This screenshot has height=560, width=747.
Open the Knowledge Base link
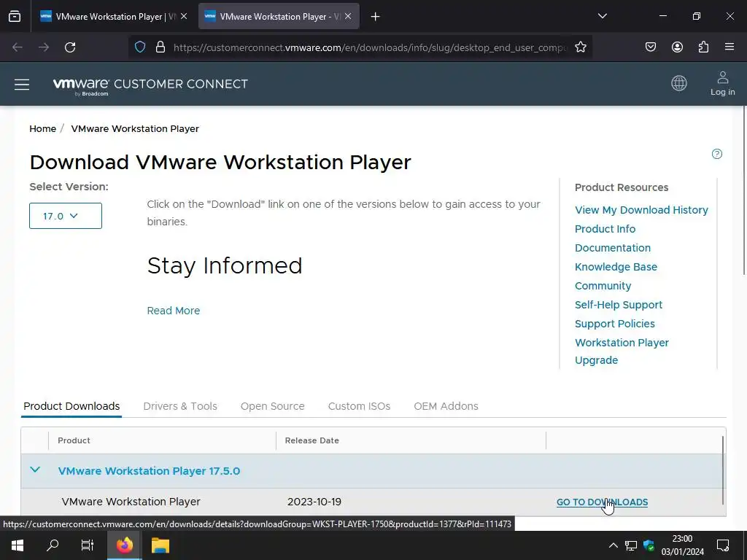pyautogui.click(x=616, y=267)
